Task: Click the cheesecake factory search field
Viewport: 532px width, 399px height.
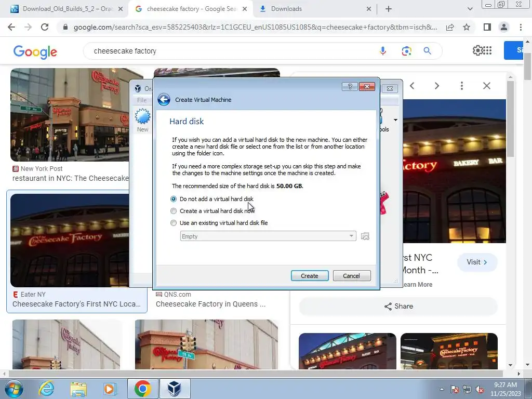Action: (231, 51)
